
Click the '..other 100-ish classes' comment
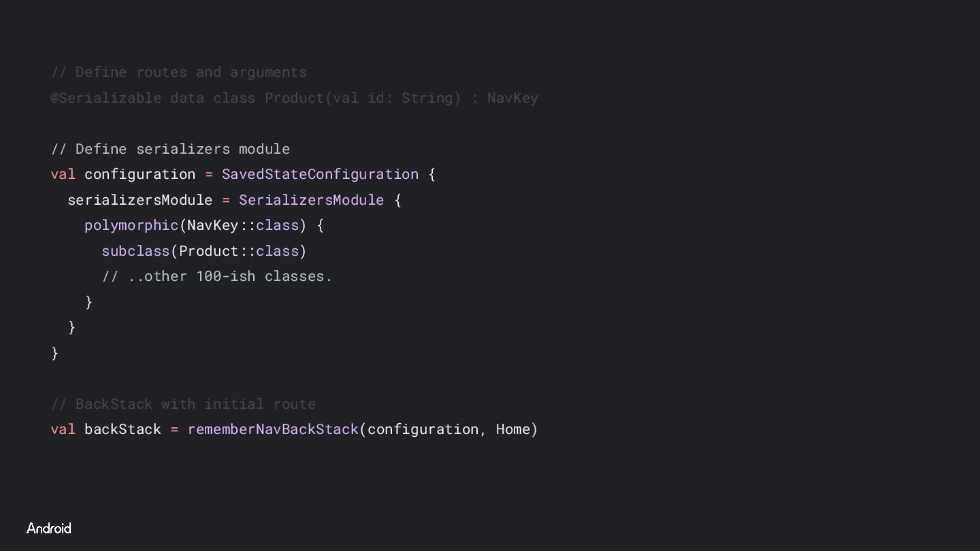click(217, 276)
